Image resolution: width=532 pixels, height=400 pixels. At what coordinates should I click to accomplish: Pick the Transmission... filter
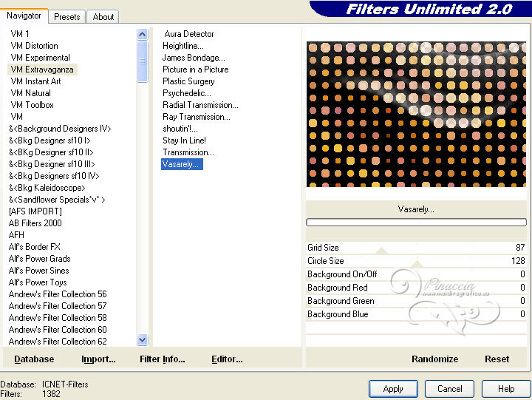pos(188,152)
